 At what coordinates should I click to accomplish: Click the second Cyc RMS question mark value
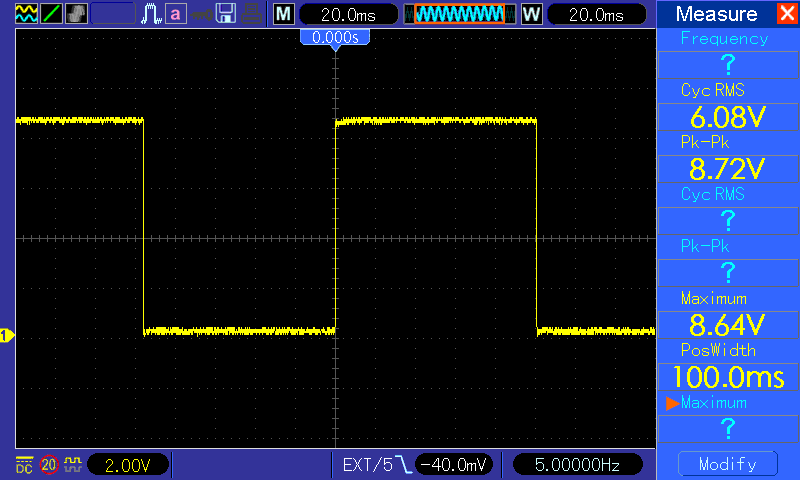[728, 221]
